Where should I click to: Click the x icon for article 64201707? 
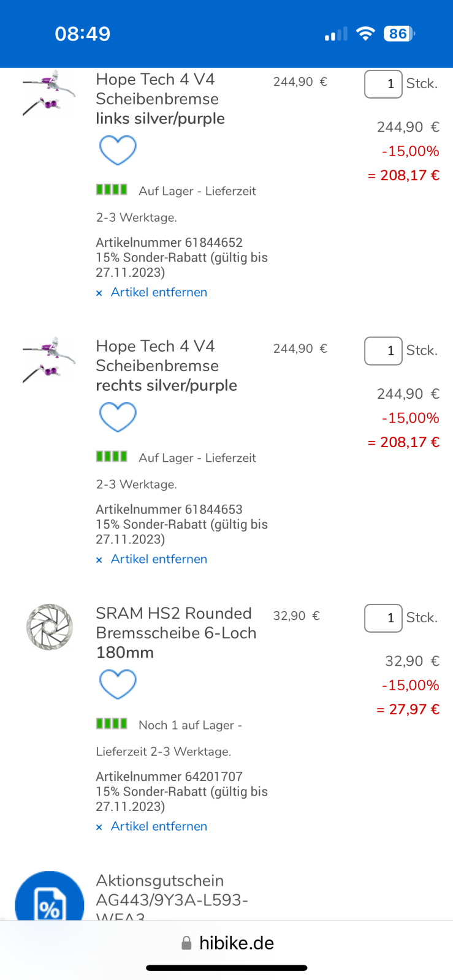pyautogui.click(x=99, y=827)
